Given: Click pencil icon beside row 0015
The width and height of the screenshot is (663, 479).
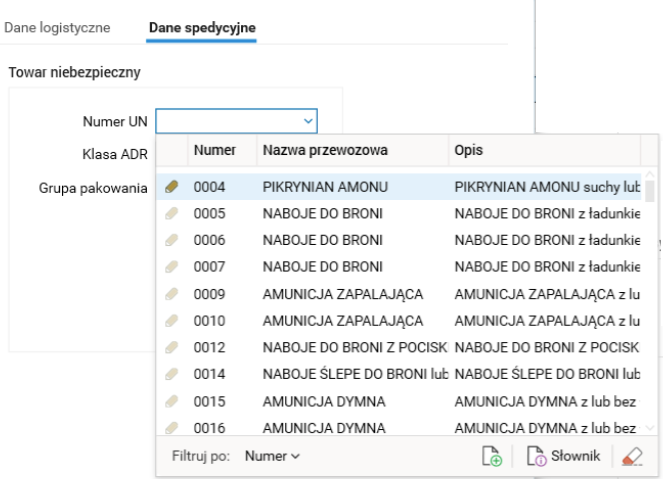Looking at the screenshot, I should click(172, 401).
